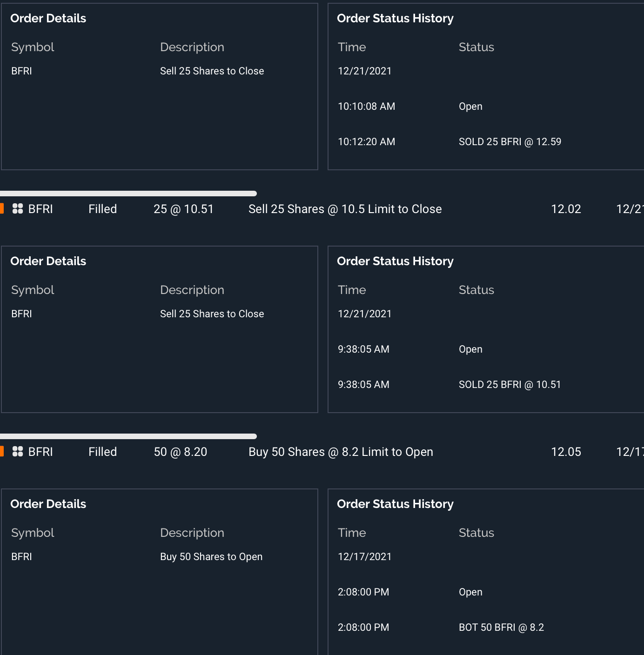Click the SOLD 25 BFRI @ 10.51 status entry
The height and width of the screenshot is (655, 644).
pyautogui.click(x=510, y=385)
